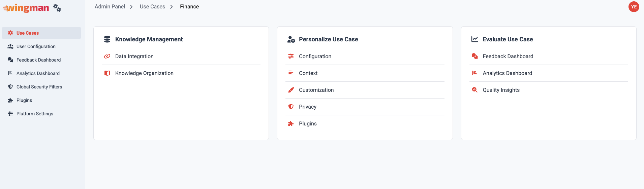This screenshot has width=644, height=189.
Task: Open Plugins from the sidebar
Action: click(x=24, y=100)
